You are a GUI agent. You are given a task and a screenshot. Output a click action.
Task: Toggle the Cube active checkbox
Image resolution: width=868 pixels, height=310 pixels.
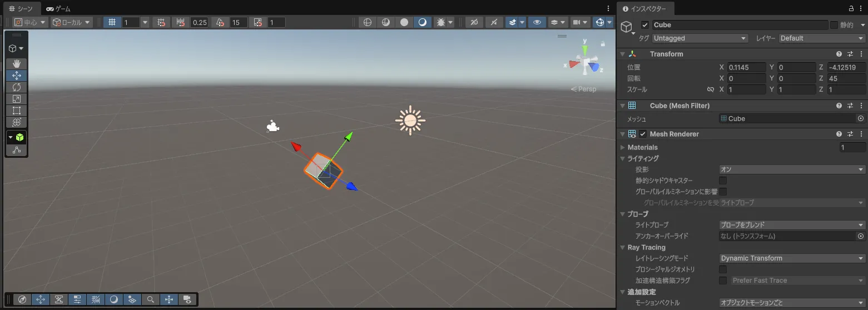coord(645,25)
